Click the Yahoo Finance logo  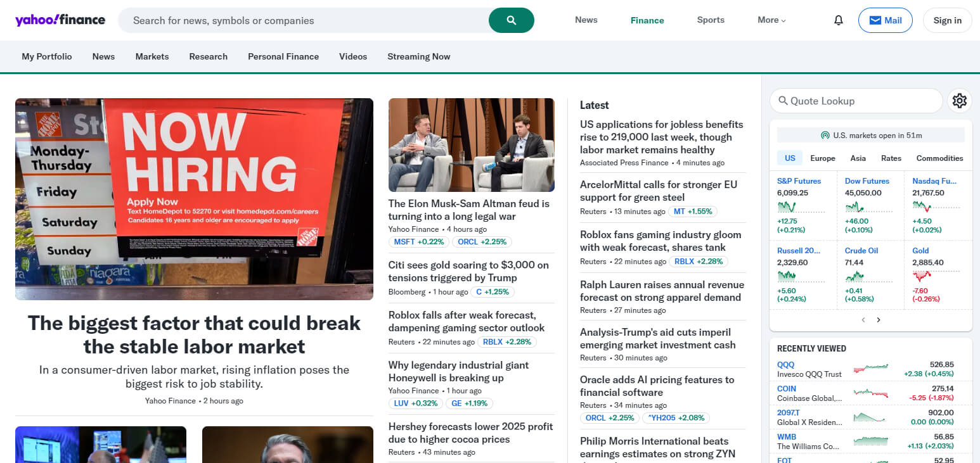60,20
